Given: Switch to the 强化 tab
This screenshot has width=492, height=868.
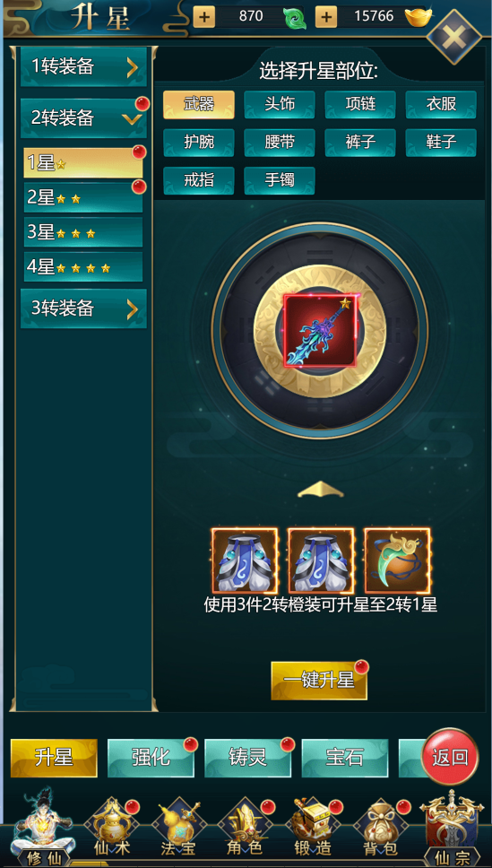Looking at the screenshot, I should [151, 758].
